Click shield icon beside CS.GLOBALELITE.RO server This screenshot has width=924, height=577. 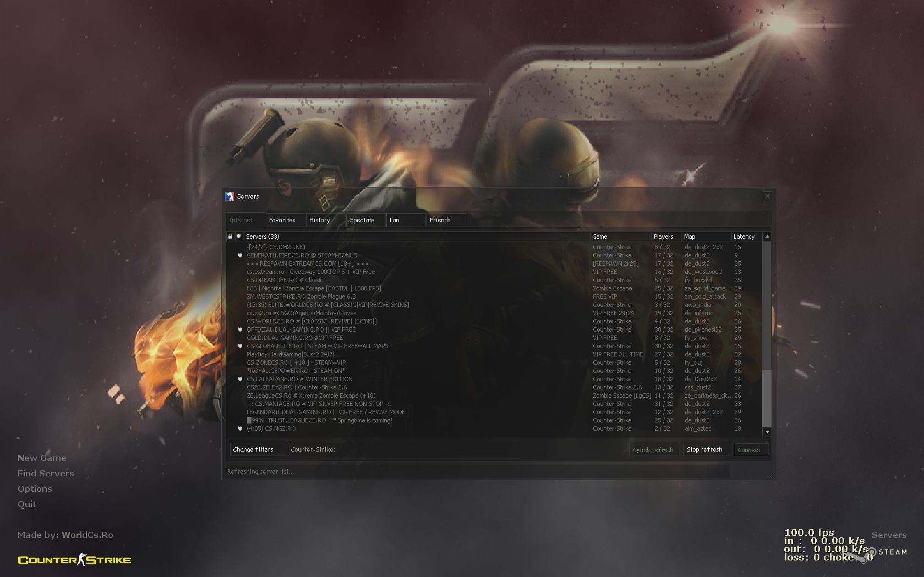240,346
